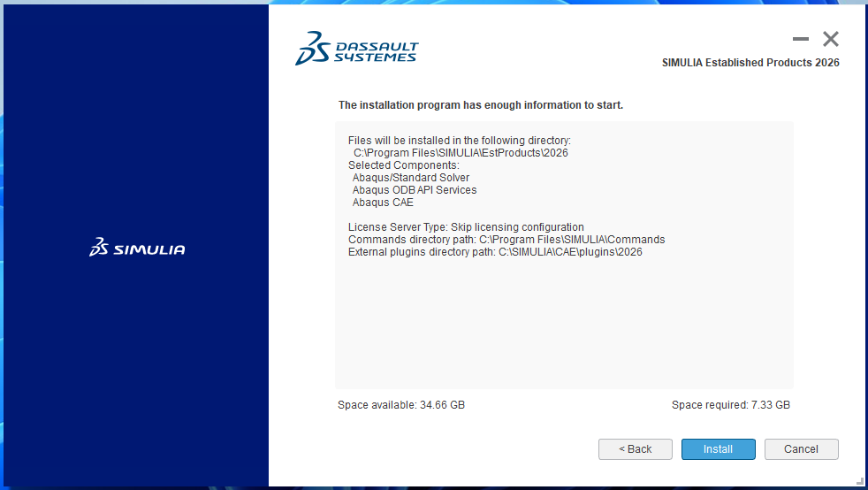Click the External plugins directory path line
The image size is (868, 490).
pyautogui.click(x=495, y=252)
